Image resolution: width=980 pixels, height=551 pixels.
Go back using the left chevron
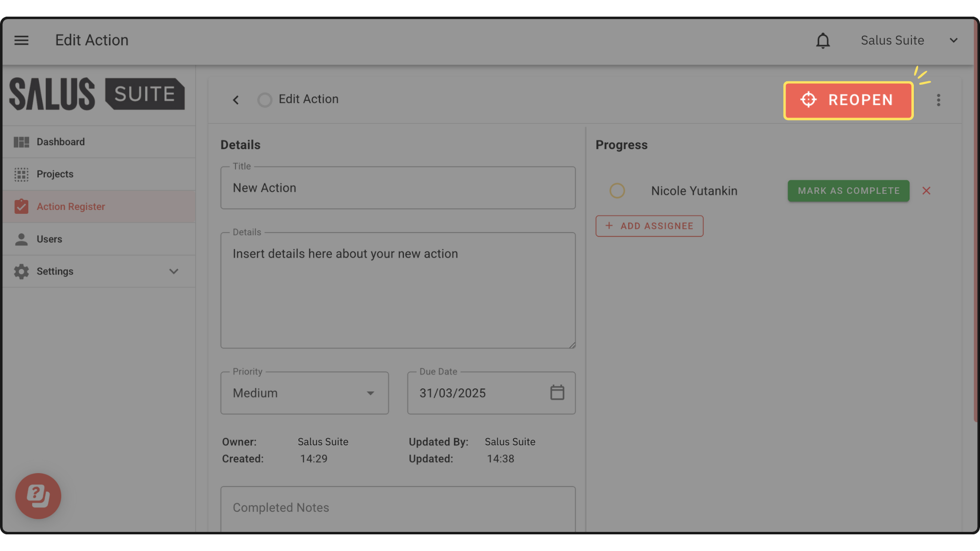236,100
